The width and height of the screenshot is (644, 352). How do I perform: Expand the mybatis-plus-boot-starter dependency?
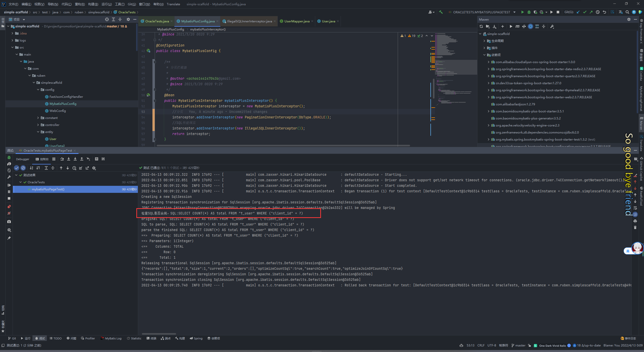488,111
